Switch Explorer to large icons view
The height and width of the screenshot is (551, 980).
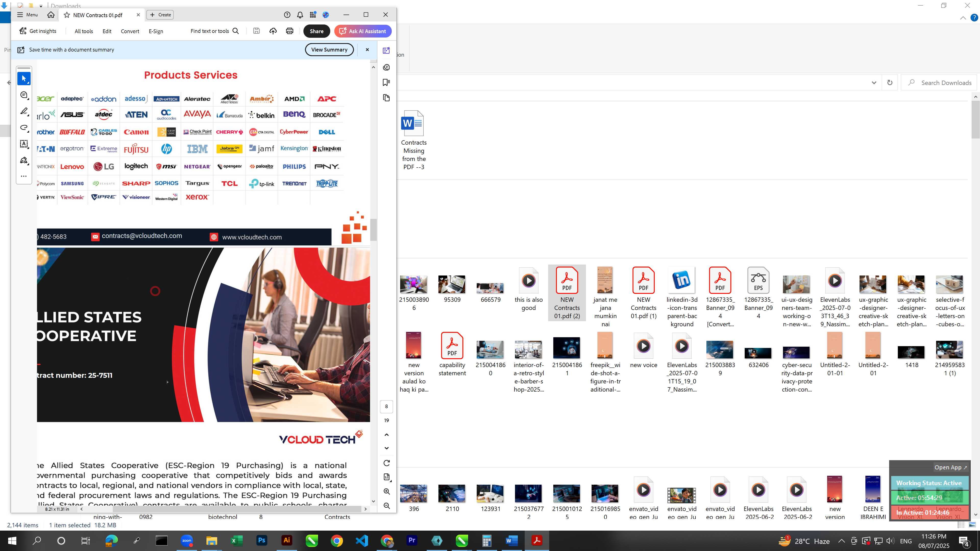tap(972, 525)
